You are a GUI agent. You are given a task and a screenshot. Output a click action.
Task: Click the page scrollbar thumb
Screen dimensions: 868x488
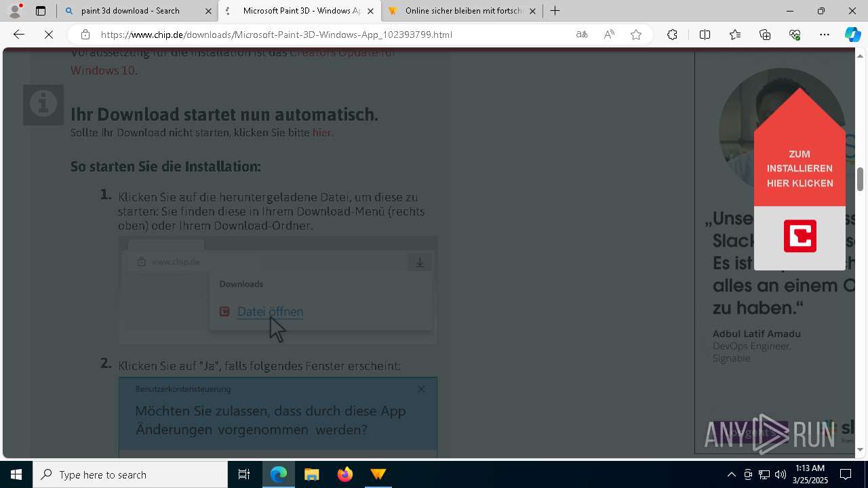860,179
